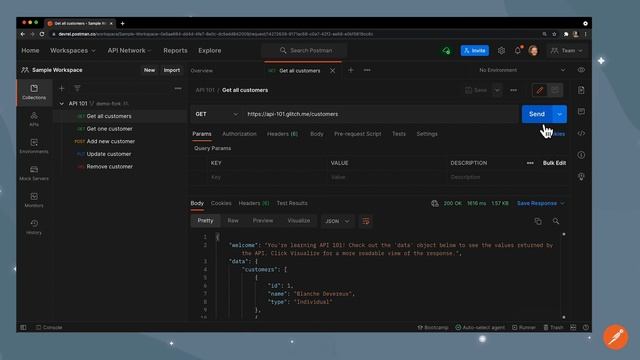640x360 pixels.
Task: Switch to the Authorization tab
Action: tap(239, 134)
